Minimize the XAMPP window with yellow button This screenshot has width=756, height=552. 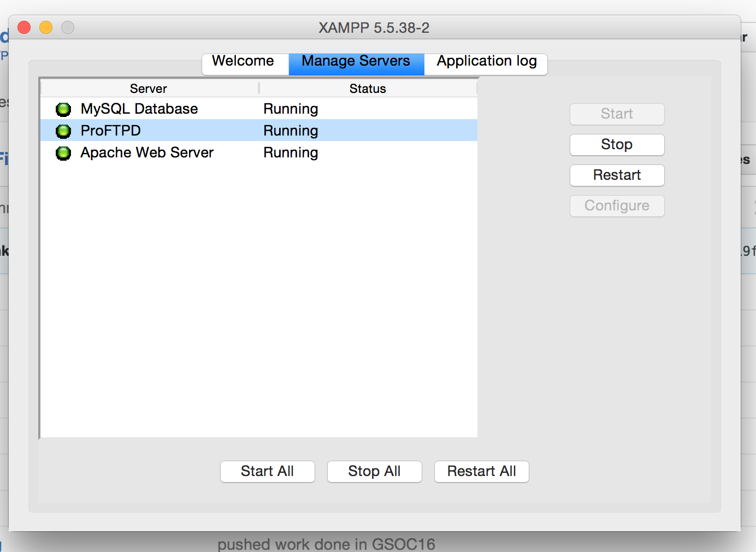pos(46,27)
